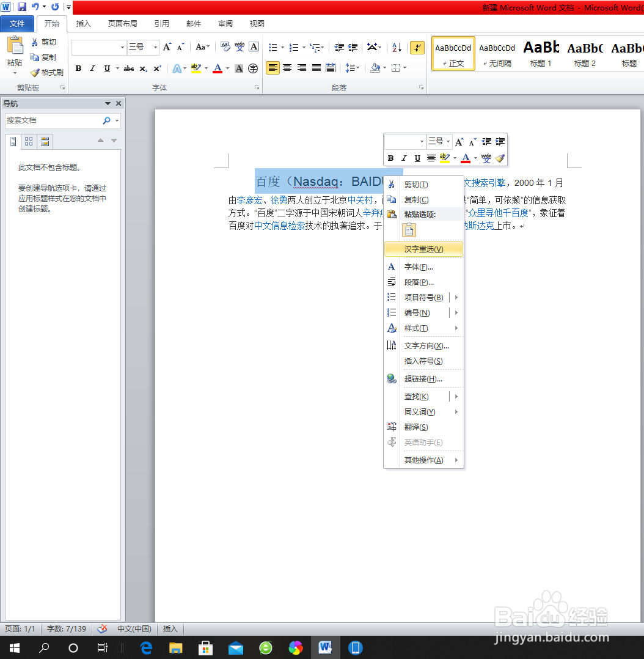Apply character border icon in ribbon
This screenshot has width=644, height=659.
tap(254, 47)
